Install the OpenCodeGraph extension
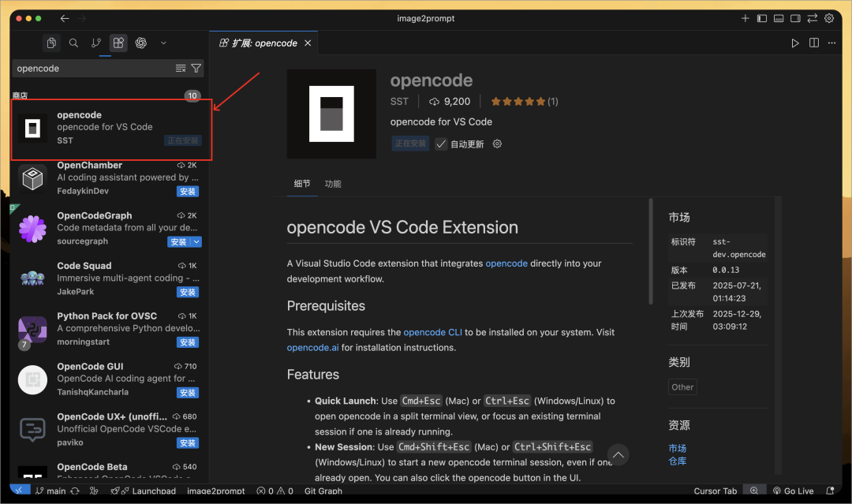 click(x=179, y=241)
